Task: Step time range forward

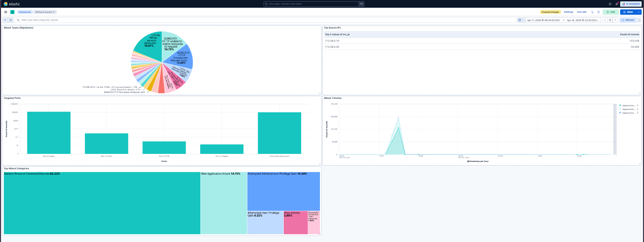Action: click(615, 20)
